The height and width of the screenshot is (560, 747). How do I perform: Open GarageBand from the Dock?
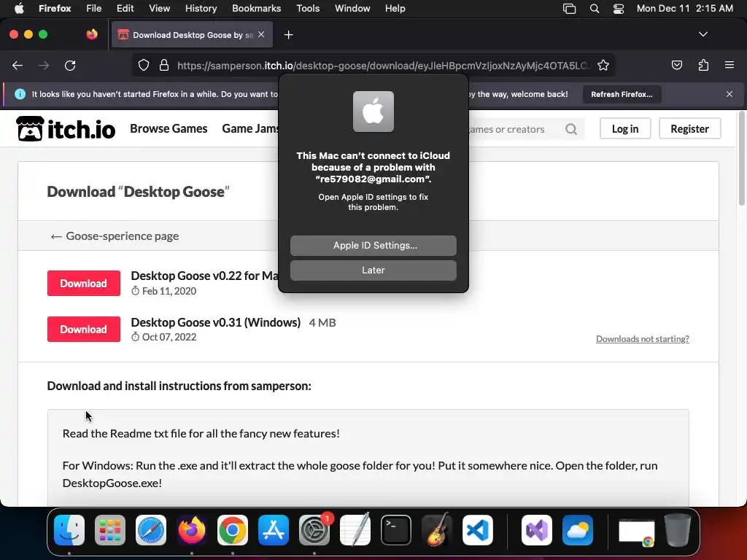coord(437,530)
